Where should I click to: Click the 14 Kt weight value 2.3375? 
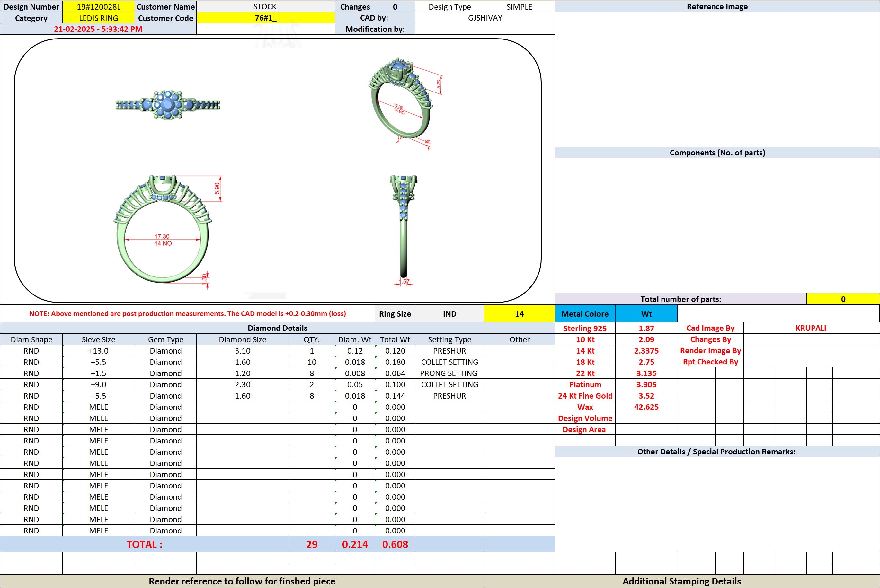click(646, 351)
